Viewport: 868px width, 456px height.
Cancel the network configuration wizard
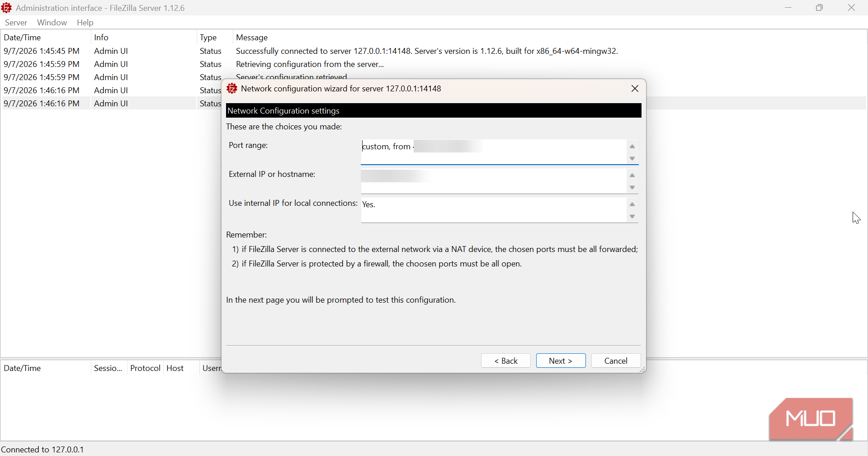[616, 361]
